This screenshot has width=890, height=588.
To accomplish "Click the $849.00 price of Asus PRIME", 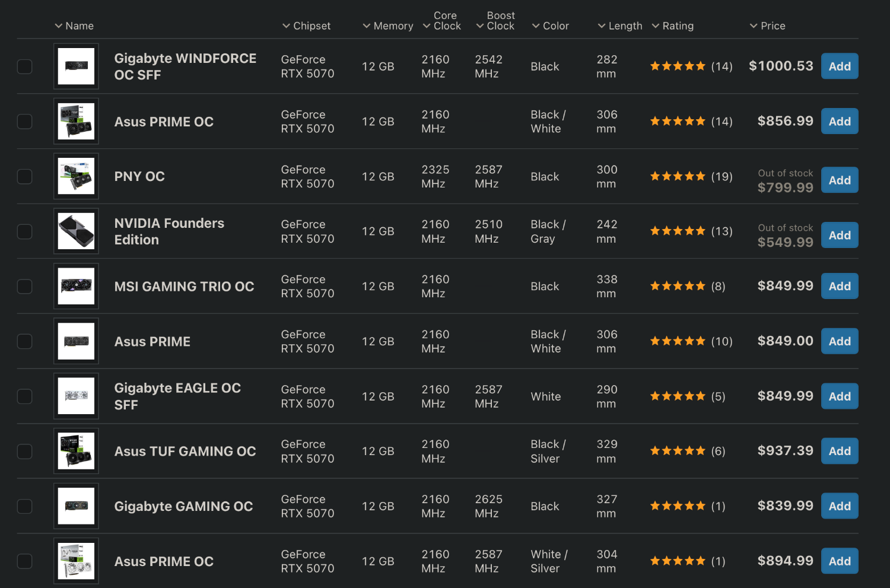I will pos(785,341).
